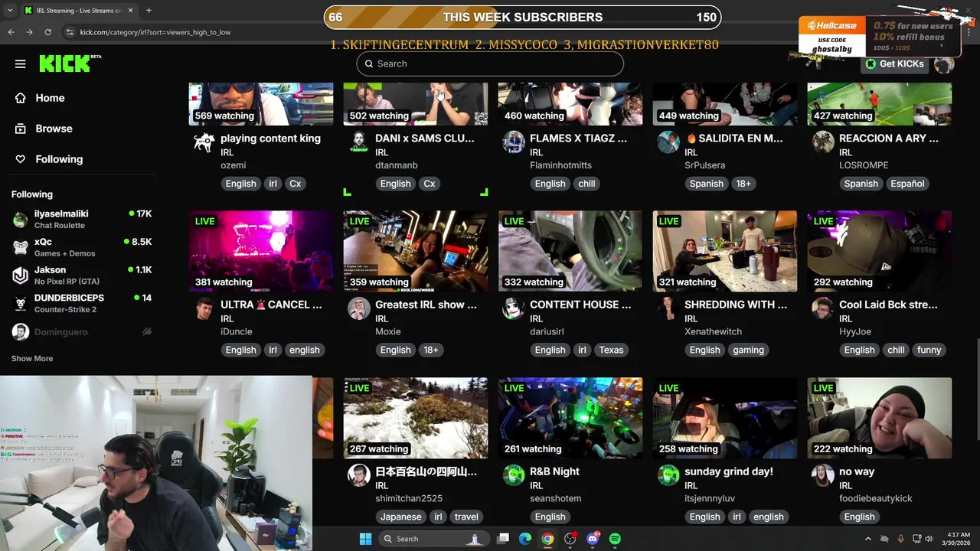Image resolution: width=980 pixels, height=551 pixels.
Task: Click LOSROMPE channel avatar
Action: tap(823, 143)
